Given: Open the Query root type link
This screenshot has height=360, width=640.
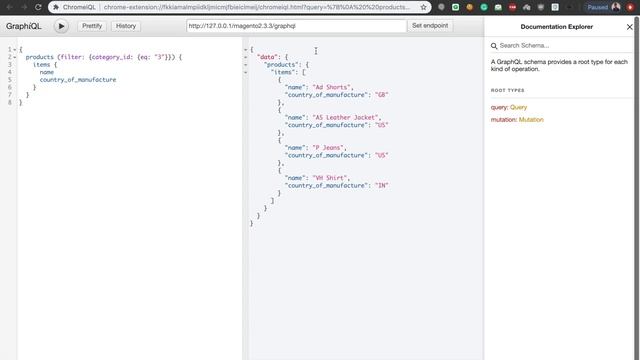Looking at the screenshot, I should click(518, 107).
